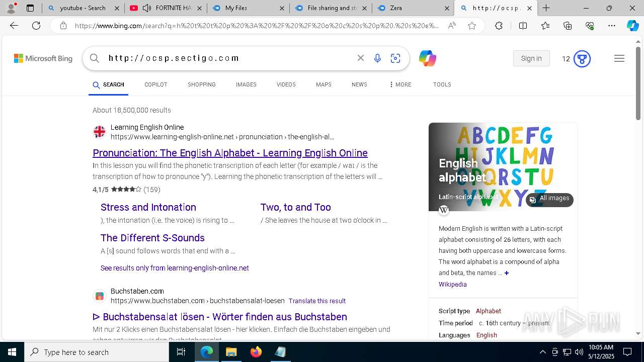Open Pronunciation: The English Alphabet result
This screenshot has width=644, height=362.
[230, 153]
